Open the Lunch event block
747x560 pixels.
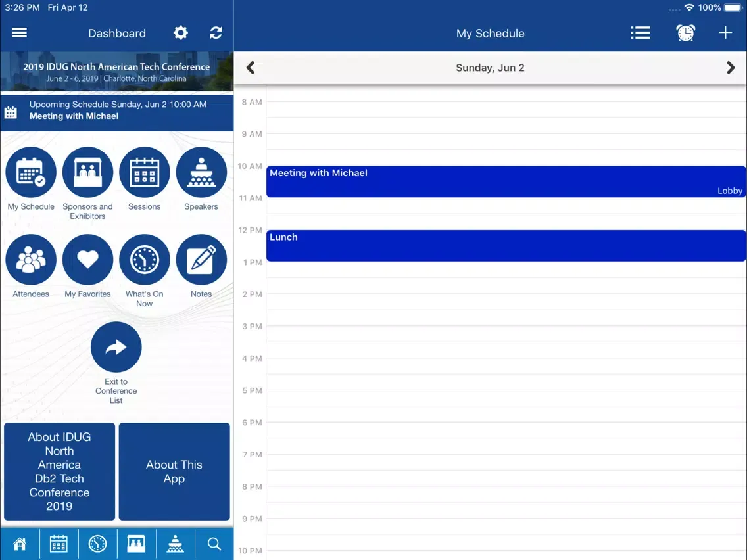(506, 245)
